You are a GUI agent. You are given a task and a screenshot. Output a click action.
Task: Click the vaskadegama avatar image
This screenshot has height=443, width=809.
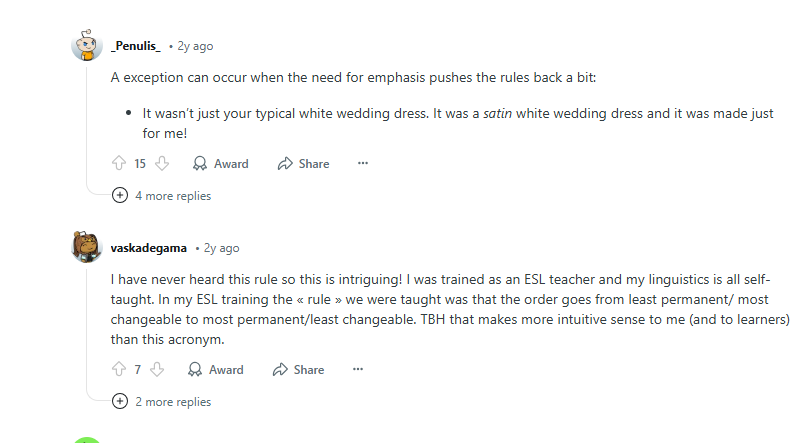click(x=87, y=247)
